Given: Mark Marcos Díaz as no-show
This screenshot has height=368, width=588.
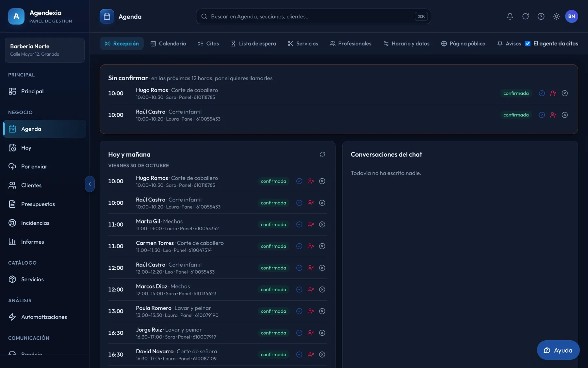Looking at the screenshot, I should [311, 289].
